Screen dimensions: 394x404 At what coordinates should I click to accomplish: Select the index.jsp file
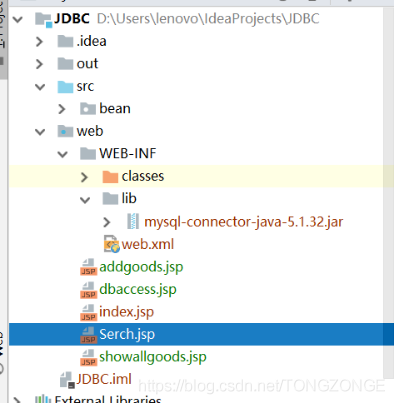pyautogui.click(x=126, y=312)
